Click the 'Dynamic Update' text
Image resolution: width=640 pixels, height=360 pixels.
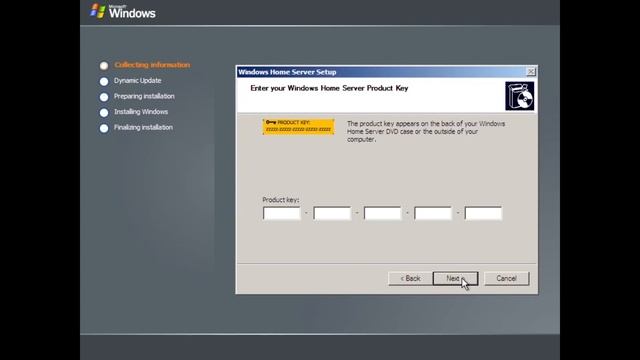[x=138, y=81]
